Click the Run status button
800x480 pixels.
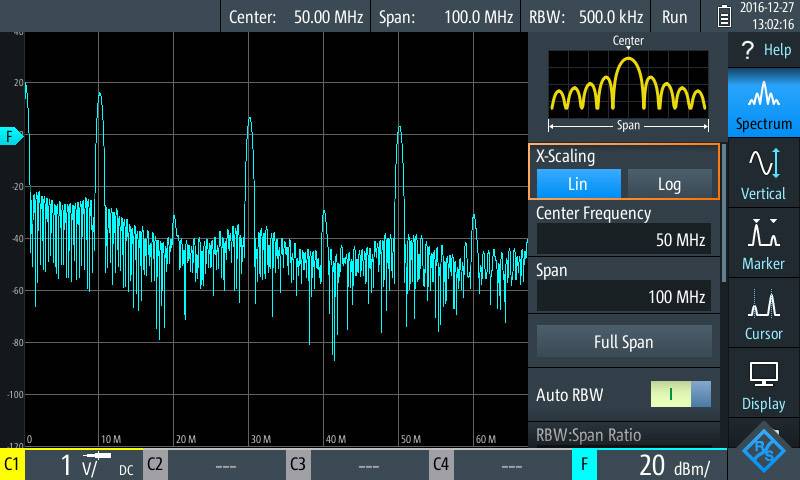675,17
